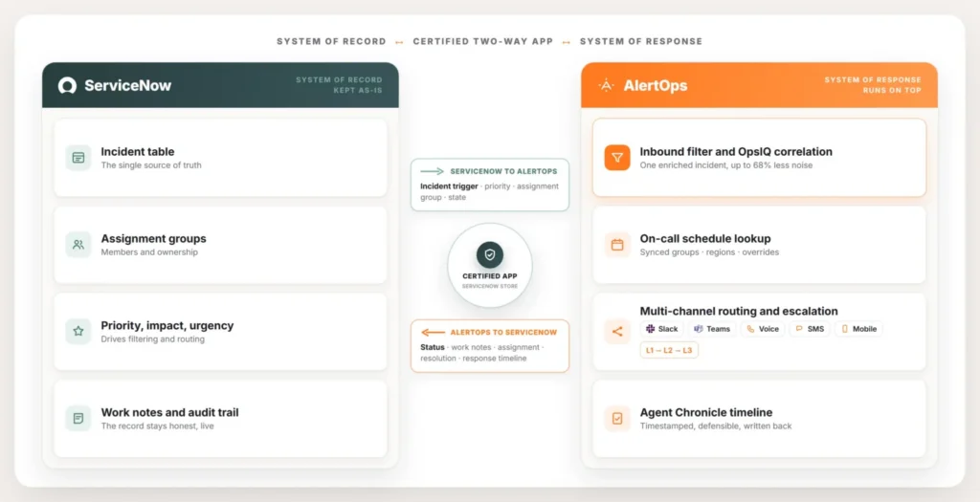Click SYSTEM OF RECORD KEPT AS-IS label

(339, 85)
